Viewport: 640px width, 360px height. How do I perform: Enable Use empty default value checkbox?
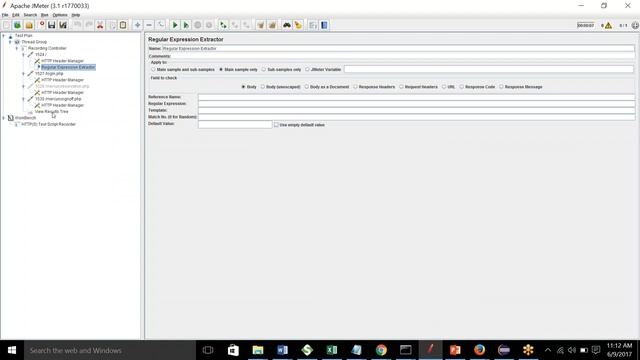pyautogui.click(x=276, y=125)
